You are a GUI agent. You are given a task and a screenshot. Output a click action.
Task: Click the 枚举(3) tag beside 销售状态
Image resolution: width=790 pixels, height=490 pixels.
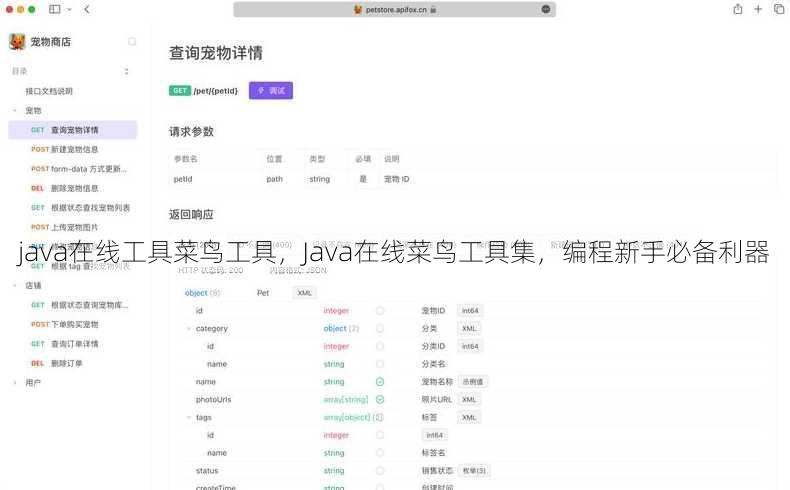click(474, 471)
